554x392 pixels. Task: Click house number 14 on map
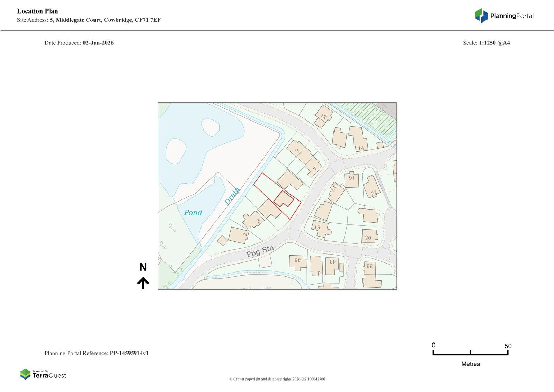361,148
